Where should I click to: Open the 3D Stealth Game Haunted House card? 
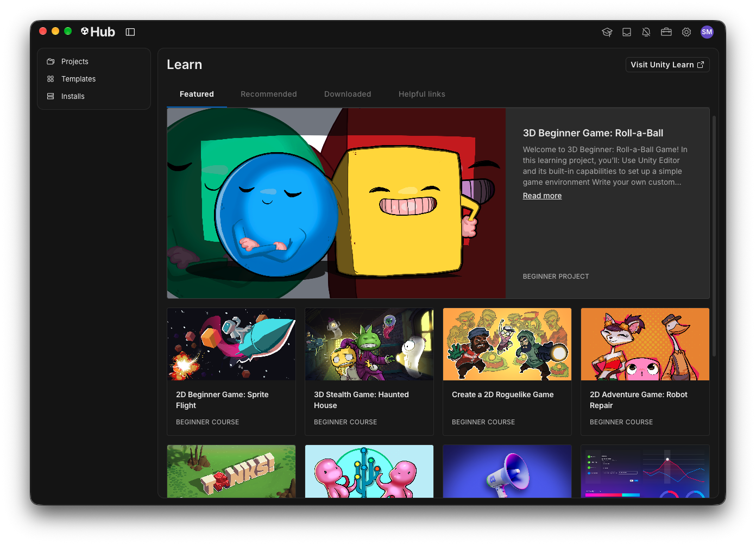click(369, 372)
